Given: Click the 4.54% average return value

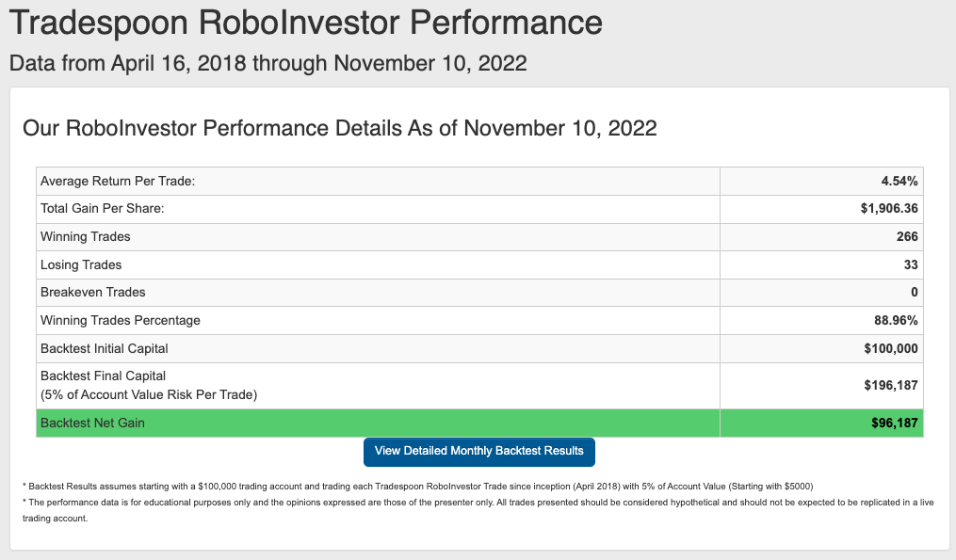Looking at the screenshot, I should click(x=899, y=181).
